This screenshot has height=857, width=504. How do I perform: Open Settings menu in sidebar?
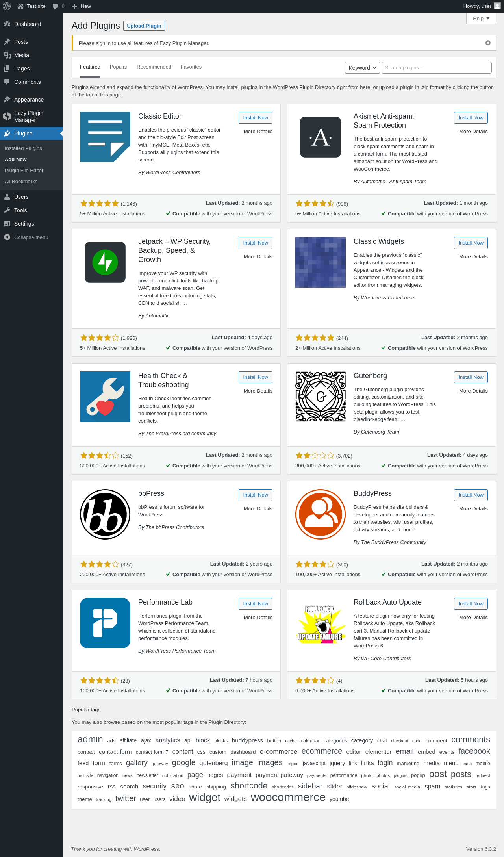[31, 224]
